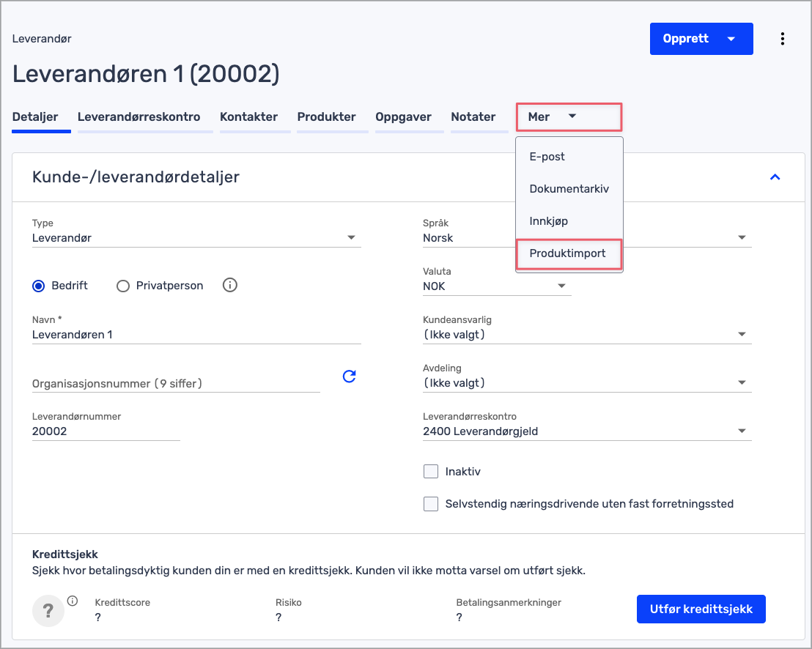The width and height of the screenshot is (812, 649).
Task: Open the Leverandørreskontro account dropdown
Action: 586,431
